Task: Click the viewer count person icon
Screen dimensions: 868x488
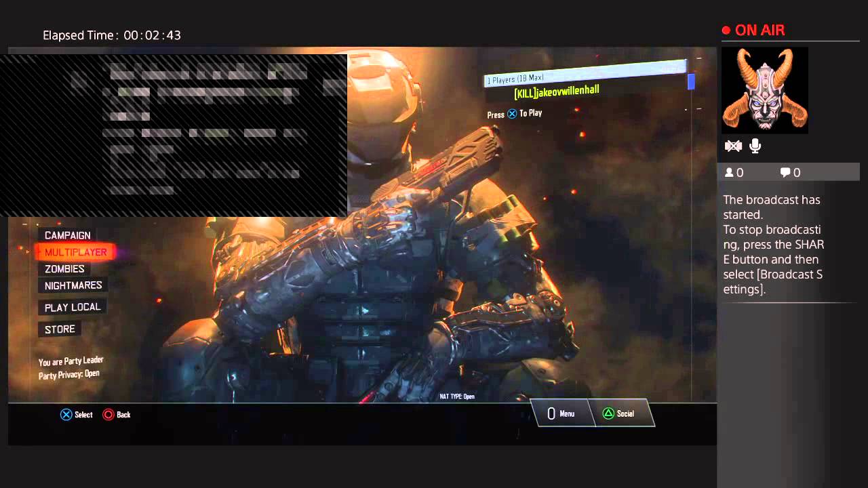Action: pos(729,173)
